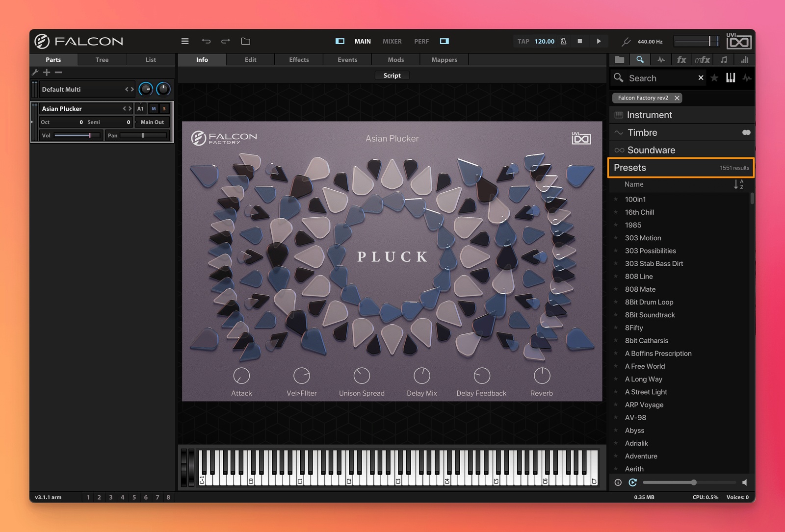Add a new part with plus icon
Screen dimensions: 785x532
tap(47, 72)
